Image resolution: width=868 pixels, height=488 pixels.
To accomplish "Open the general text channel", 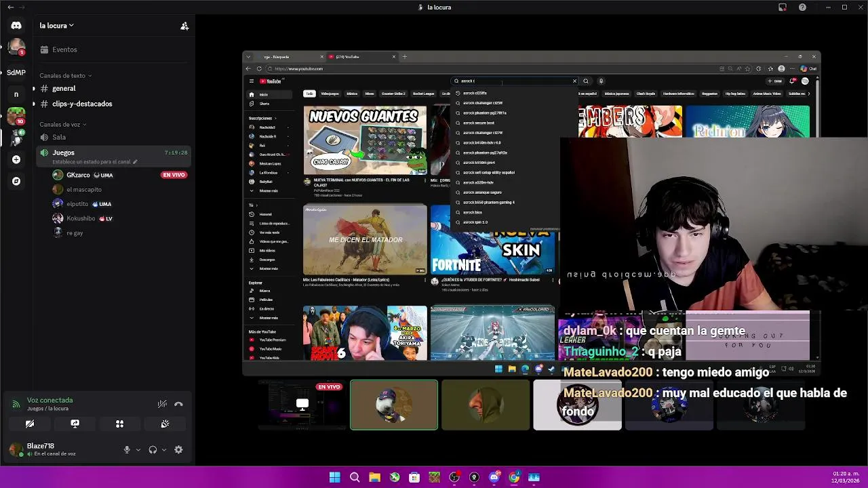I will [x=114, y=89].
